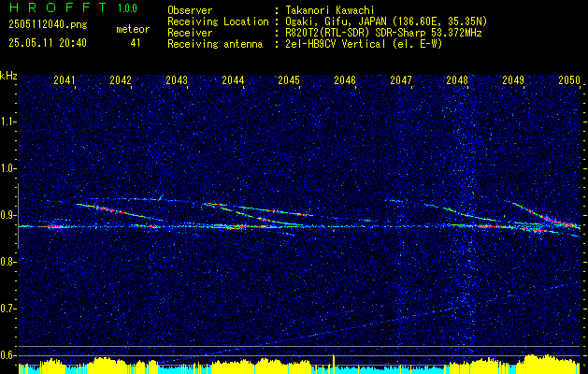This screenshot has width=588, height=374.
Task: Click time marker 2042
Action: pyautogui.click(x=121, y=79)
